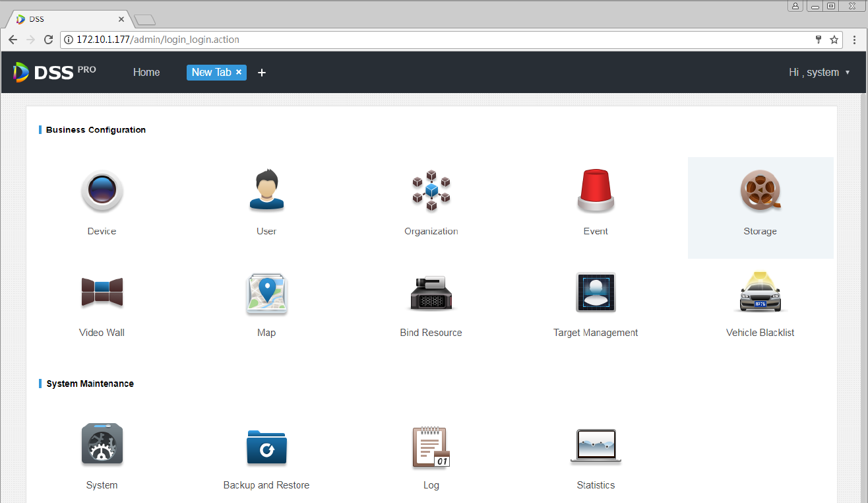Click the Statistics label
The width and height of the screenshot is (868, 503).
tap(596, 485)
